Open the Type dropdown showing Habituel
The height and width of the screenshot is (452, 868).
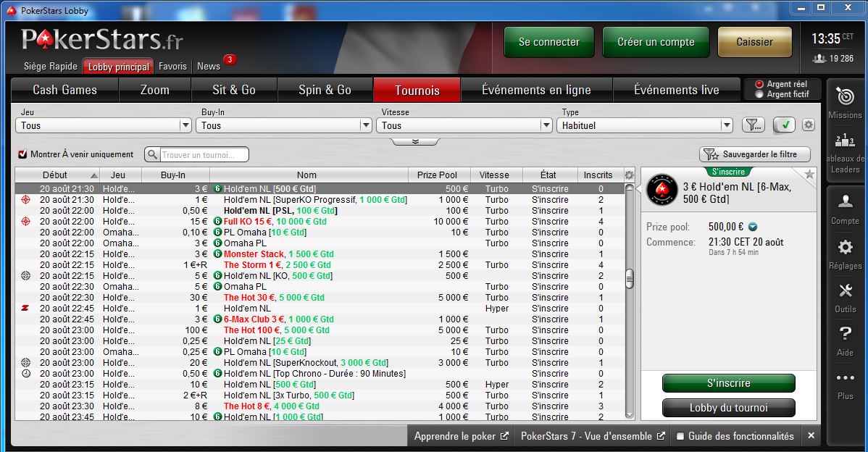[x=644, y=125]
